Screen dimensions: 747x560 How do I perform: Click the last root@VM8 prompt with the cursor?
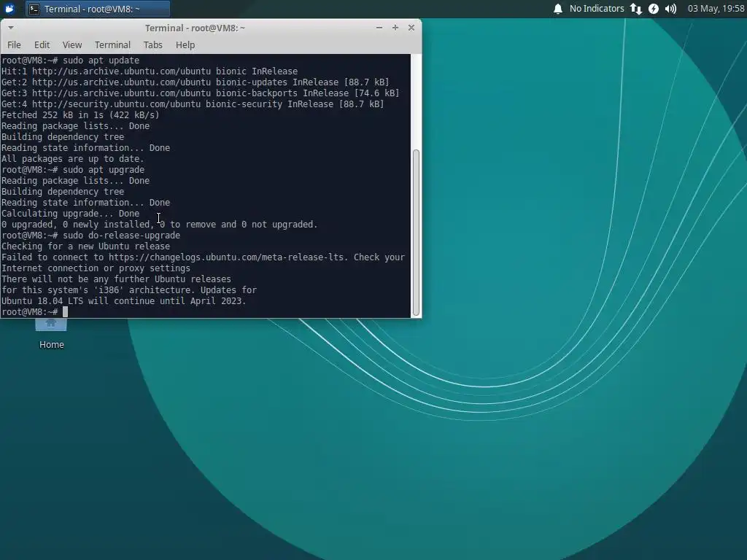[x=35, y=312]
